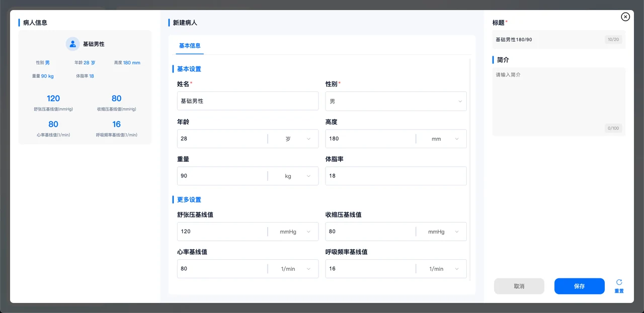The width and height of the screenshot is (644, 313).
Task: Click the 取消 cancel button
Action: point(519,286)
